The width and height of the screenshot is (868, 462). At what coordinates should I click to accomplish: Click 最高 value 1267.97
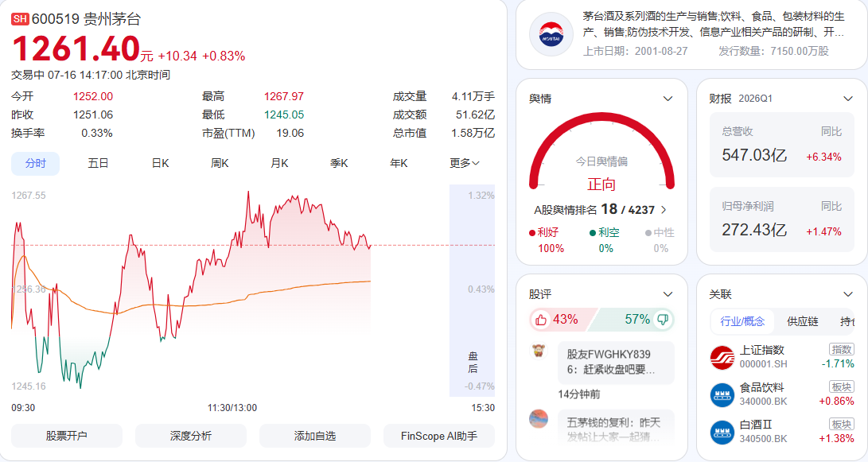pyautogui.click(x=284, y=96)
